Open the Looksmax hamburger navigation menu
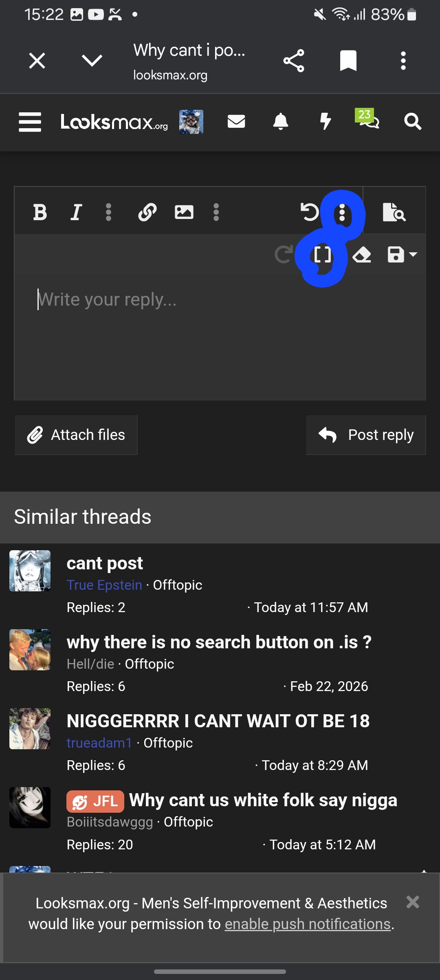 29,122
